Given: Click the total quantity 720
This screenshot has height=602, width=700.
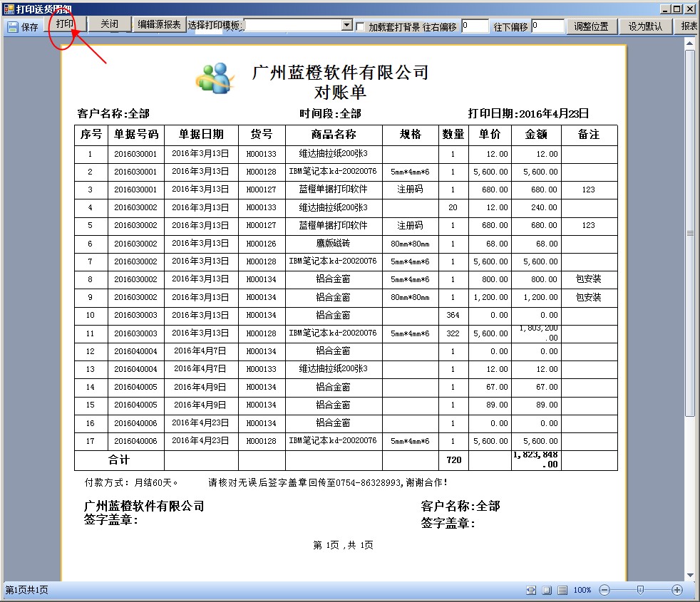Looking at the screenshot, I should 453,460.
